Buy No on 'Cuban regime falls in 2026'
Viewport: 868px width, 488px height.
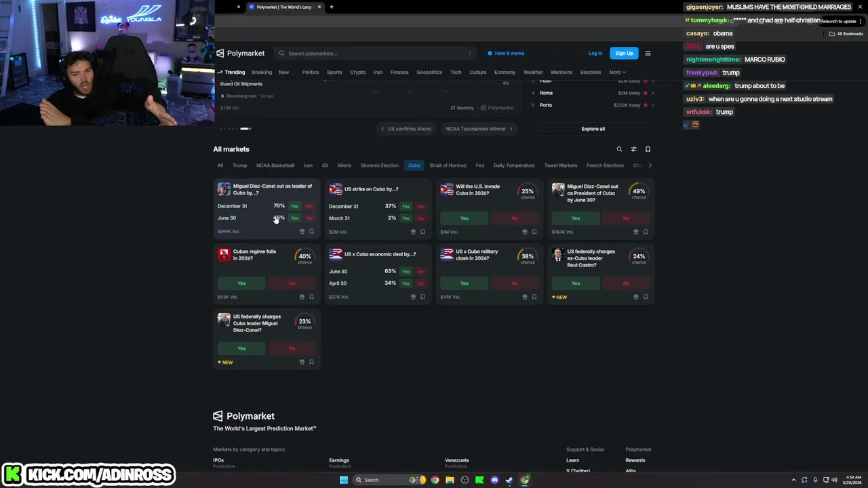click(292, 283)
